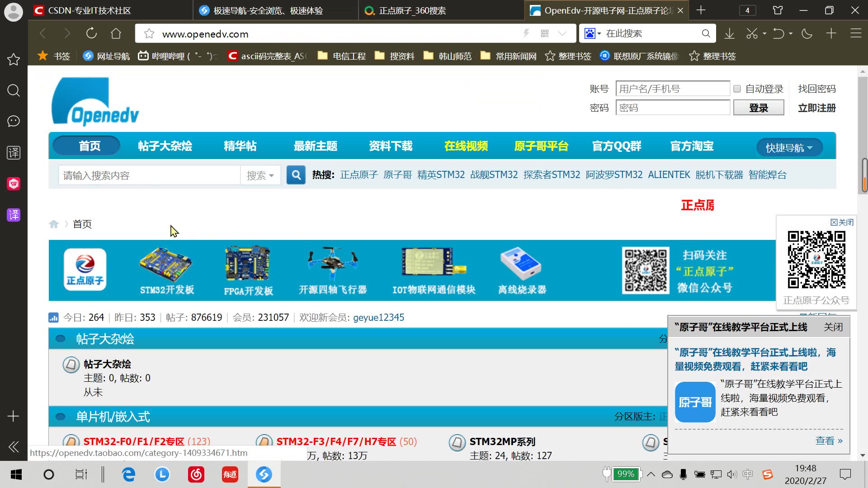Open Microsoft Edge from the taskbar
The width and height of the screenshot is (868, 488).
click(x=129, y=474)
